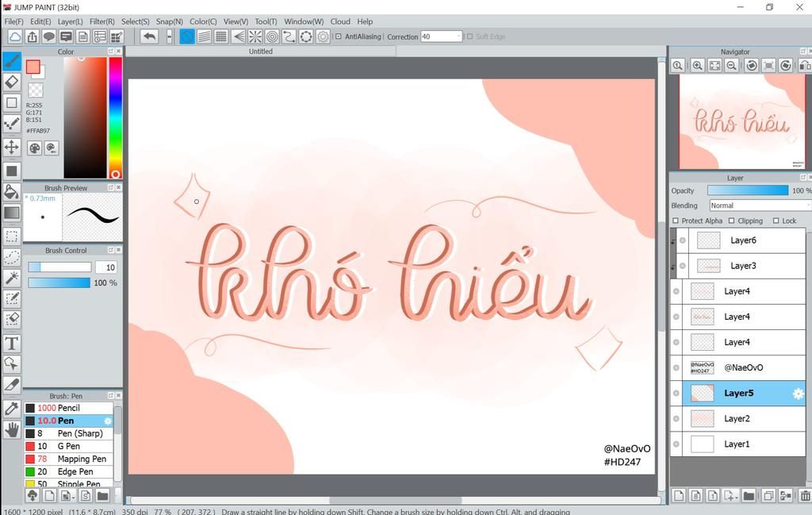The image size is (812, 515).
Task: Toggle the AntiAliasing checkbox
Action: 339,37
